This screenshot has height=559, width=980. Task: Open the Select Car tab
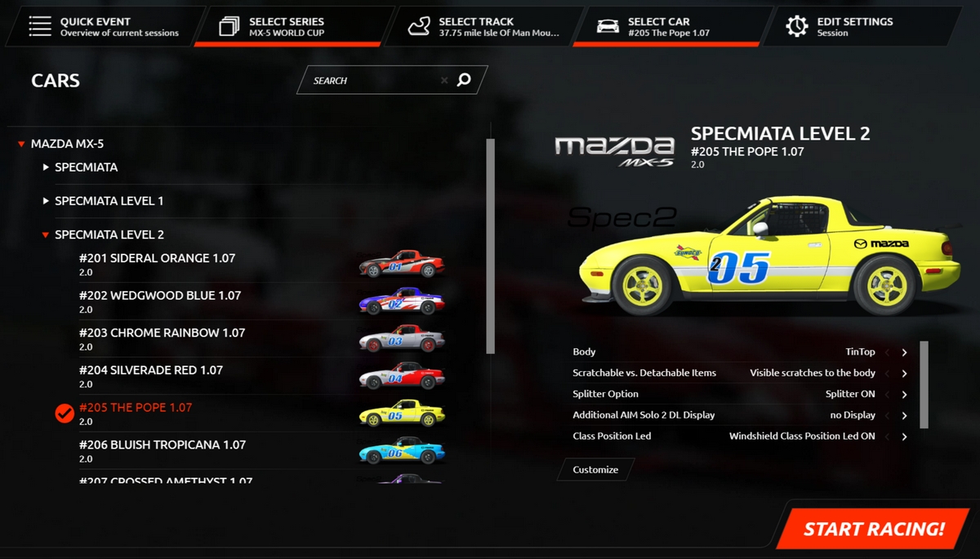(673, 27)
